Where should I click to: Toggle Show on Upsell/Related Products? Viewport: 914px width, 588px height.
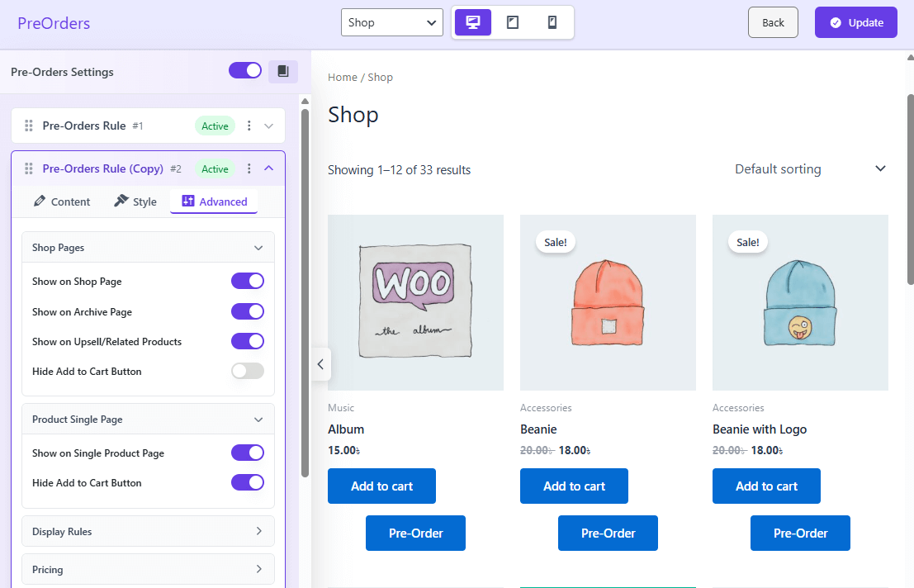pos(248,341)
